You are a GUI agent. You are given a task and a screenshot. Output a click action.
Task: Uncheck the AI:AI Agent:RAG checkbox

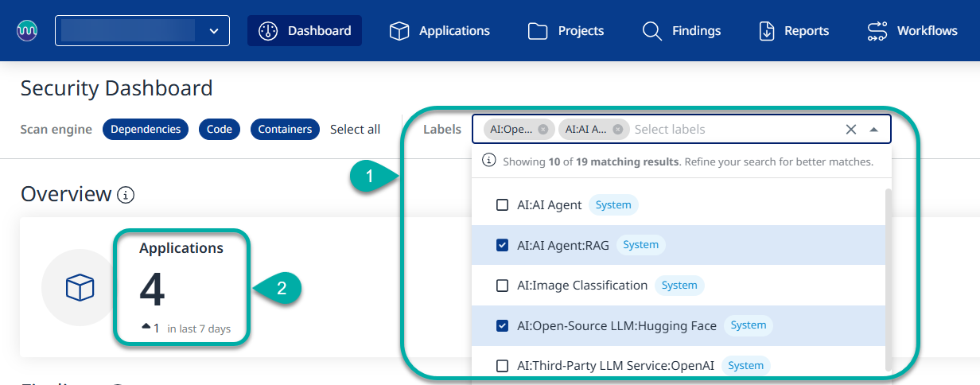pyautogui.click(x=502, y=245)
